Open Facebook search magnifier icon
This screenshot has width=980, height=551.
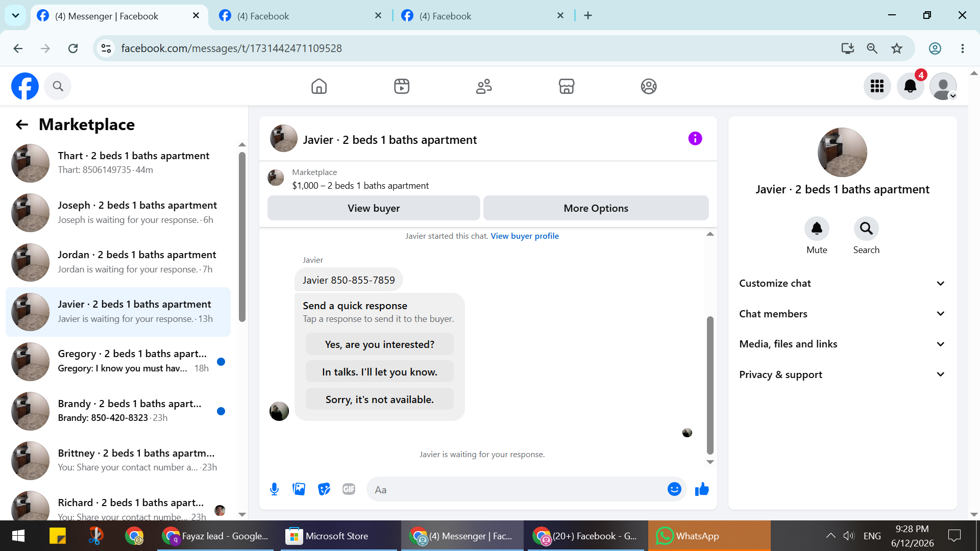coord(58,86)
